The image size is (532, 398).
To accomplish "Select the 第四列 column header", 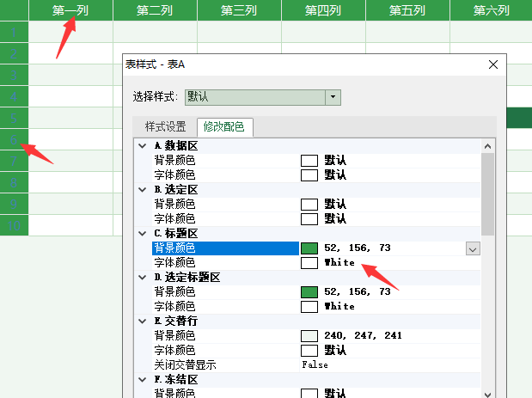I will tap(323, 10).
